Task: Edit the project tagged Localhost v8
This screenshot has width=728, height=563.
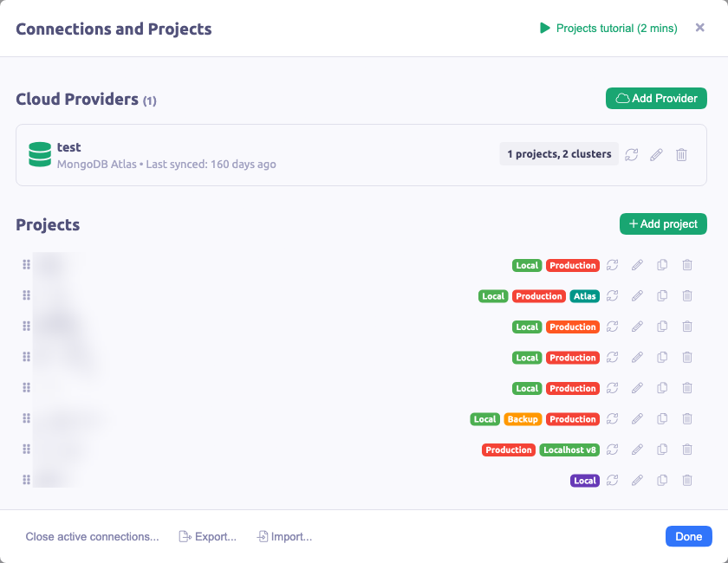Action: click(x=637, y=450)
